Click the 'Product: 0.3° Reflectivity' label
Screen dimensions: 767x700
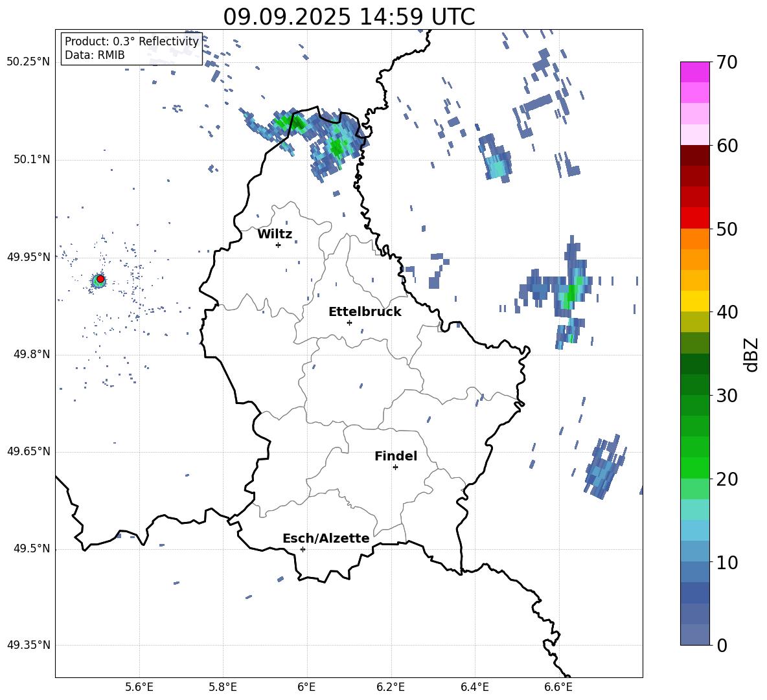coord(132,41)
